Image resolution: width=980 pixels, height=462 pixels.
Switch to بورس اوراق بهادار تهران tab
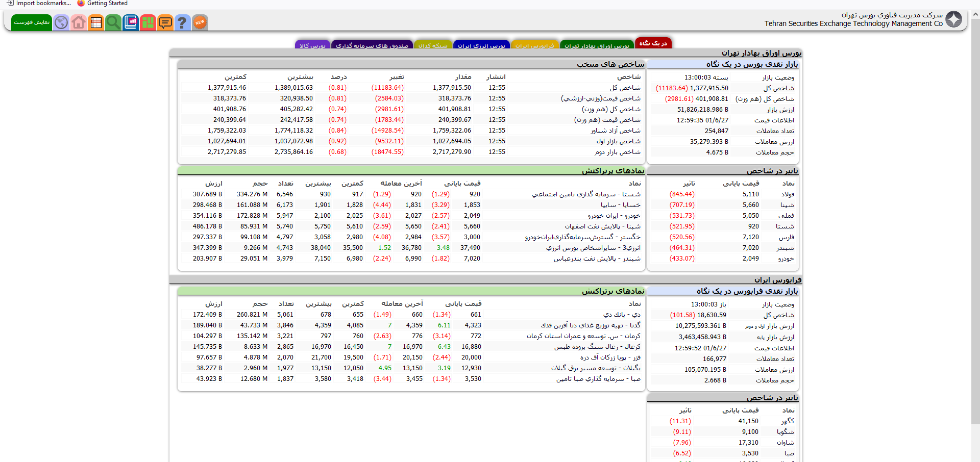pos(597,45)
